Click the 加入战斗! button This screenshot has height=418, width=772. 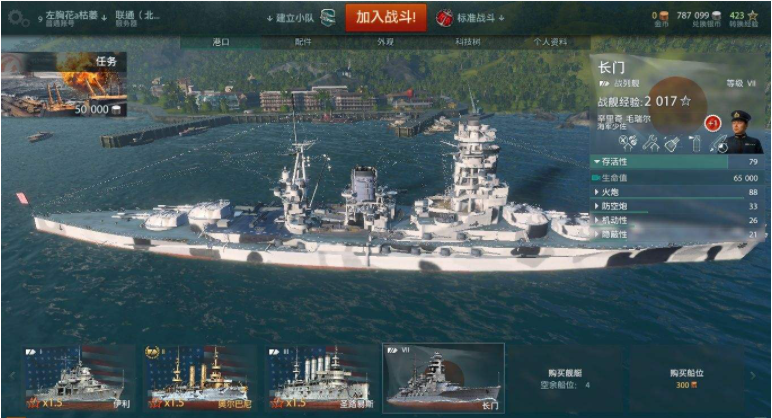(386, 17)
